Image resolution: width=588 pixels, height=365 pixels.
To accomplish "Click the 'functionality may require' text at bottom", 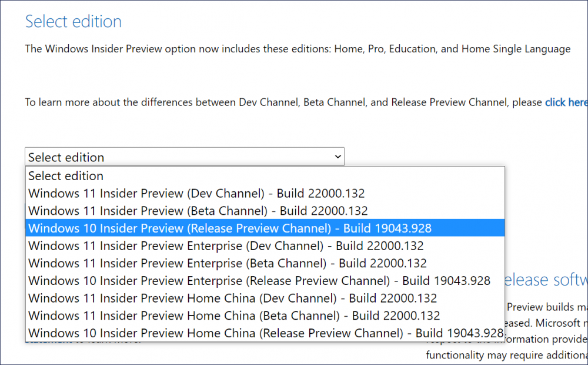I will click(507, 355).
